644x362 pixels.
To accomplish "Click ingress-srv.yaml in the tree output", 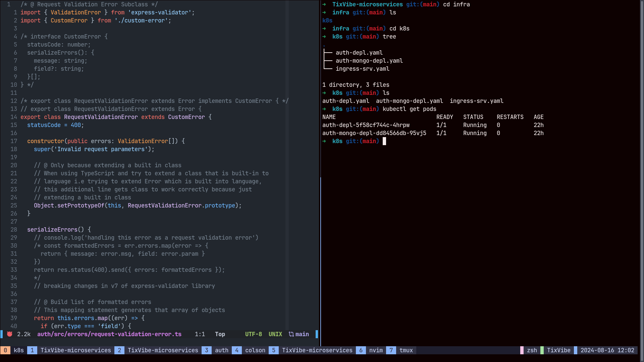I will tap(363, 69).
